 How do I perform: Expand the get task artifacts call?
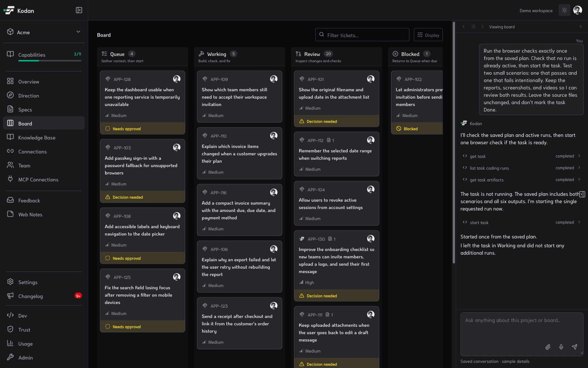tap(521, 180)
